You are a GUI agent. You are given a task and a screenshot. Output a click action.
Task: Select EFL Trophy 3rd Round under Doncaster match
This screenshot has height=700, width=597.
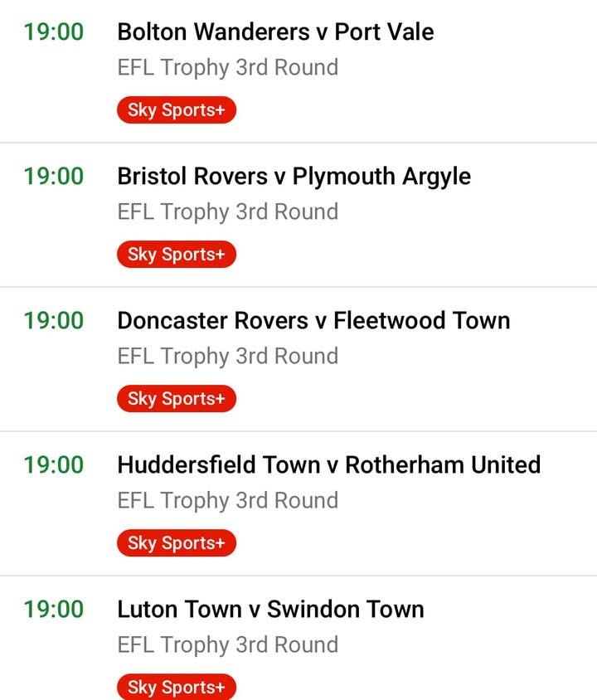pos(228,356)
